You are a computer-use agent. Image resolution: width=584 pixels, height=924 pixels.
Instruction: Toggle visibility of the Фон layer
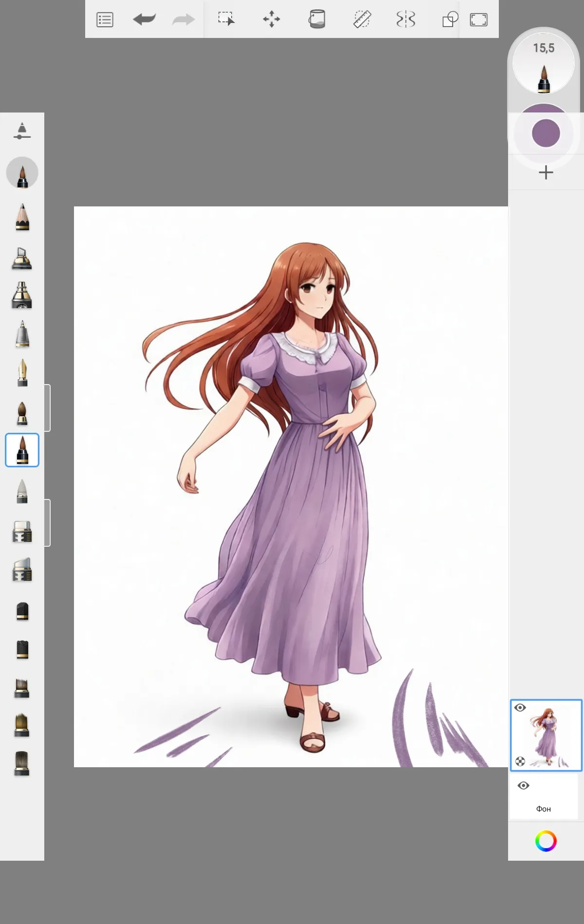tap(524, 786)
